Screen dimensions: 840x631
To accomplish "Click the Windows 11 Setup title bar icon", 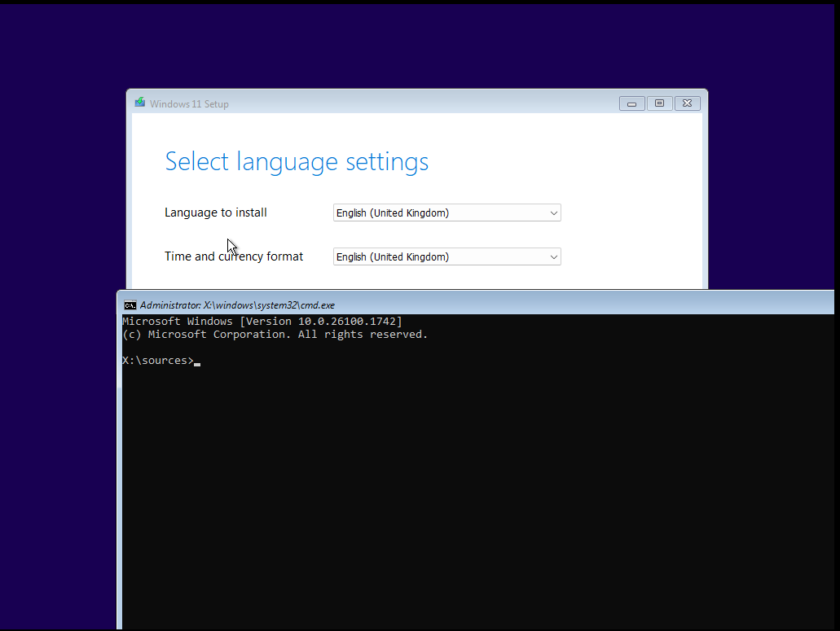I will tap(140, 103).
